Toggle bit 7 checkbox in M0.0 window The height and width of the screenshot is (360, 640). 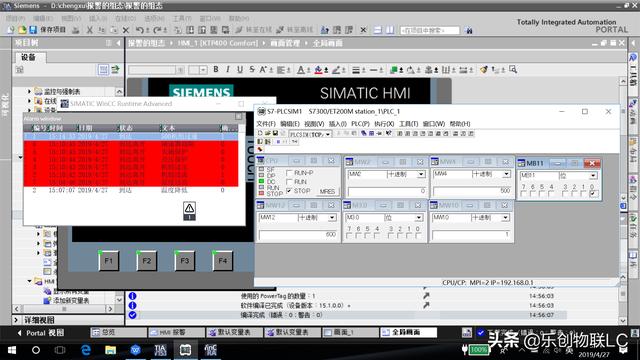pos(349,236)
